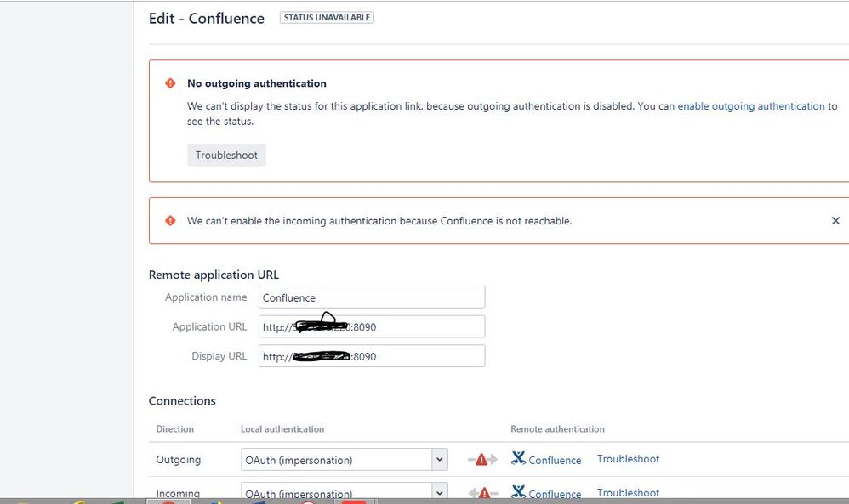Click the Outgoing row warning arrow icon
Screen dimensions: 849x504
pos(482,460)
